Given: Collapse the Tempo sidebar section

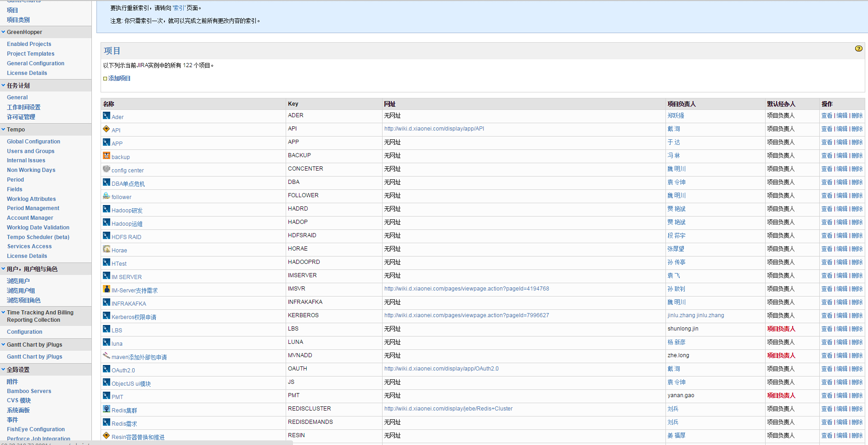Looking at the screenshot, I should [3, 130].
